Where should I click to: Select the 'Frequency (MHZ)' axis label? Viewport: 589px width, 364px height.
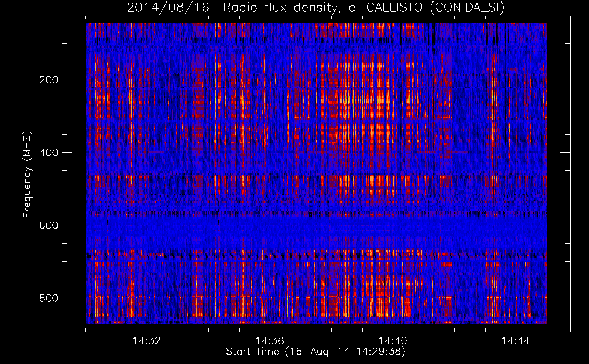pos(27,175)
